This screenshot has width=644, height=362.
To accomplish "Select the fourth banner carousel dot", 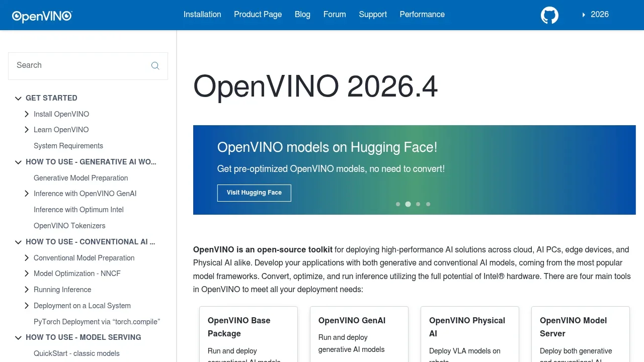I will (428, 204).
